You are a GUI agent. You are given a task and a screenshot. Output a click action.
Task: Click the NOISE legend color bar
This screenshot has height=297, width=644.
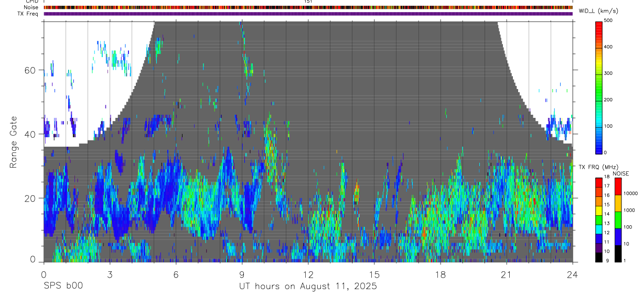tap(618, 219)
